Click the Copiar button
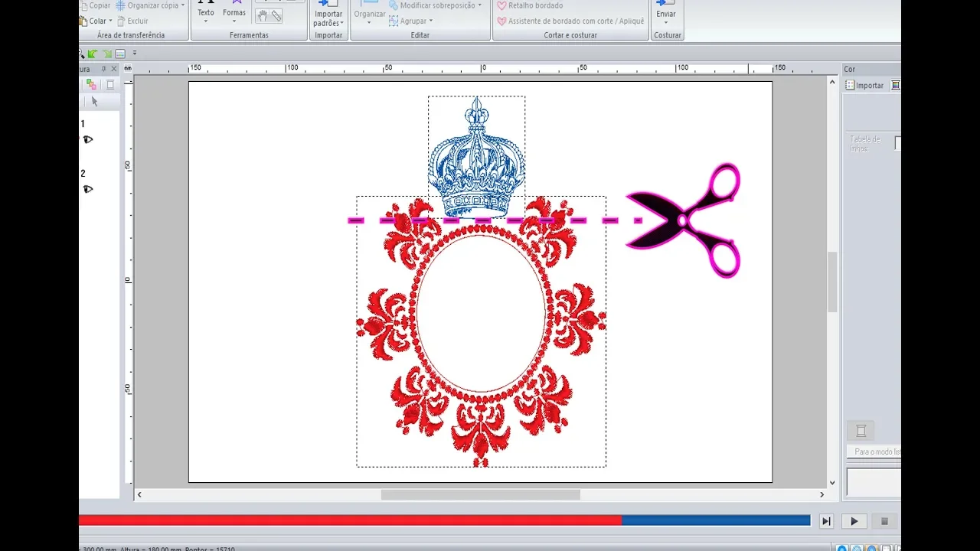Screen dimensions: 980x551 pos(96,5)
